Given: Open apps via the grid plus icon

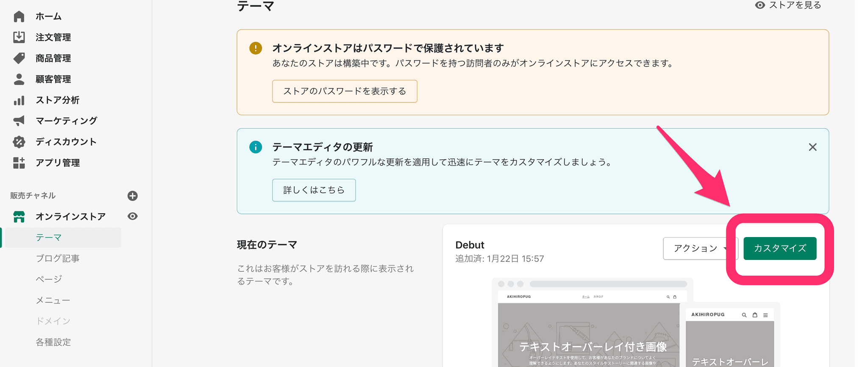Looking at the screenshot, I should coord(19,163).
